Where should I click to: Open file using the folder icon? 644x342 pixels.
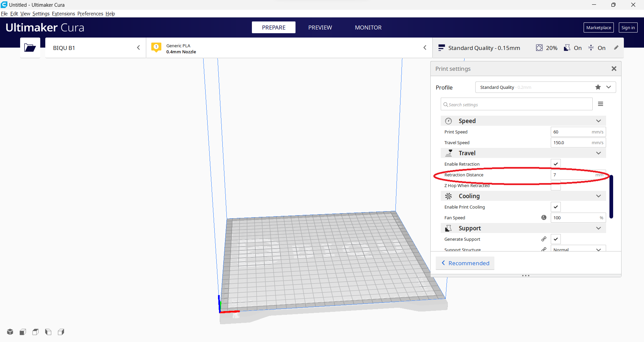(x=30, y=48)
